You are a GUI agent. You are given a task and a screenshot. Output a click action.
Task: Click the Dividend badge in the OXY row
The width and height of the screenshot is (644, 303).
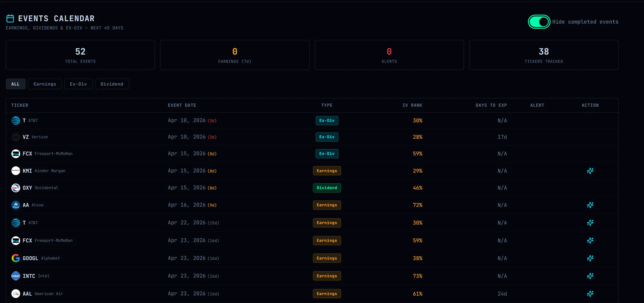pos(327,188)
